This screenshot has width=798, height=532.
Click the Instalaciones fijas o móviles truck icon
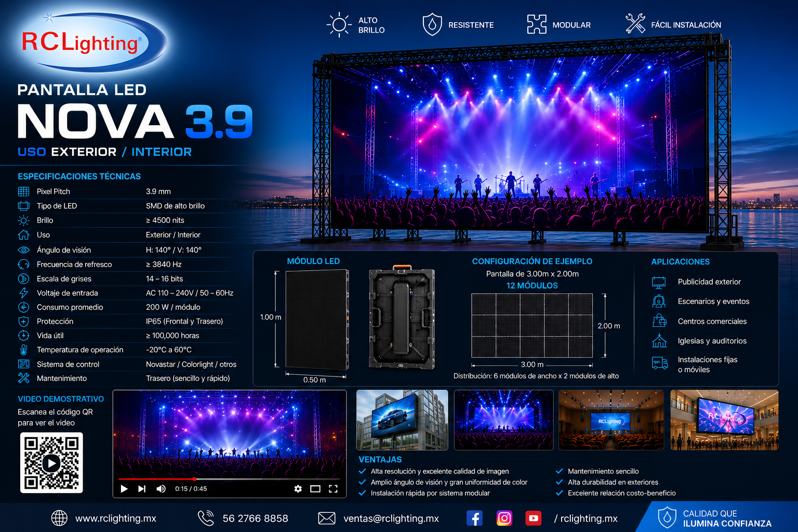tap(660, 363)
